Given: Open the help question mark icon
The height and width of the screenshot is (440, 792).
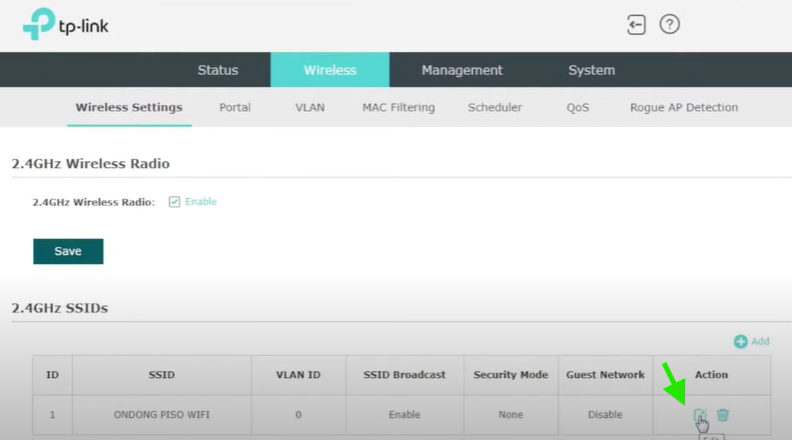Looking at the screenshot, I should 670,25.
